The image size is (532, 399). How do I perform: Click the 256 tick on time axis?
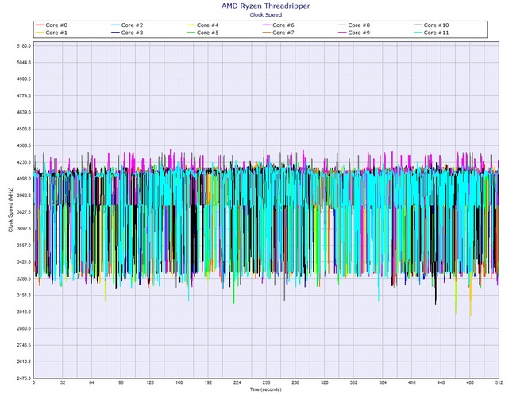[266, 382]
